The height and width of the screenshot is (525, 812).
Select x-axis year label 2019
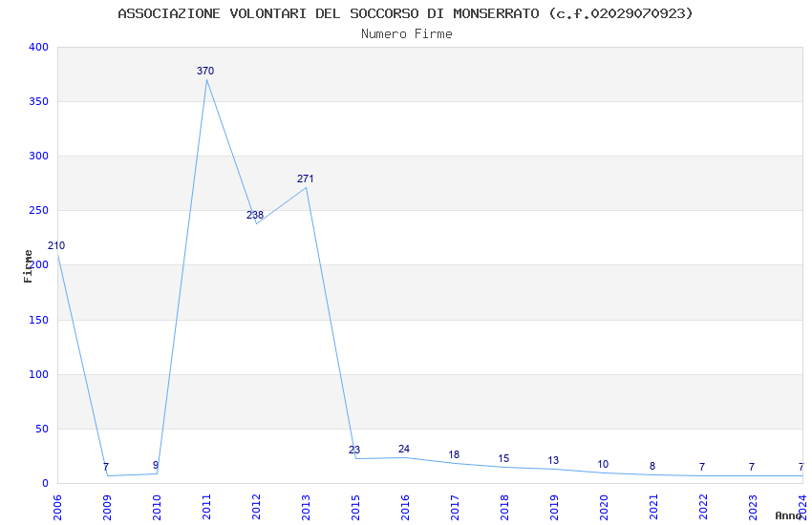tap(555, 508)
